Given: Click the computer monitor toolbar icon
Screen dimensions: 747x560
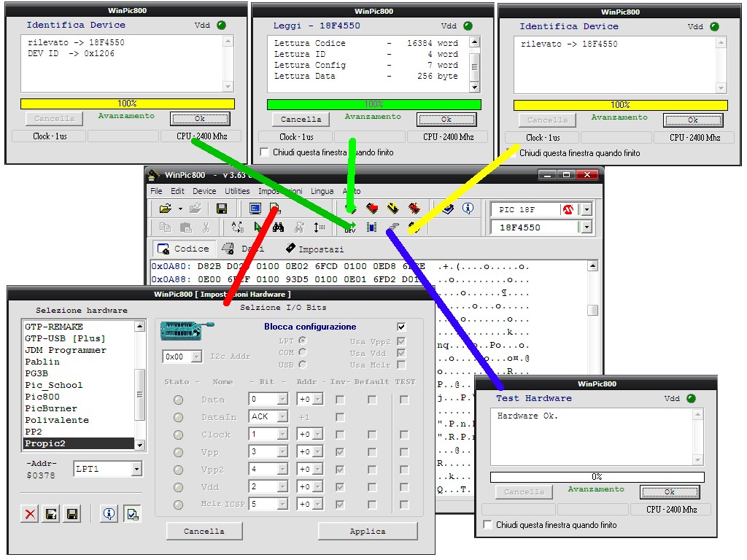Looking at the screenshot, I should tap(255, 209).
